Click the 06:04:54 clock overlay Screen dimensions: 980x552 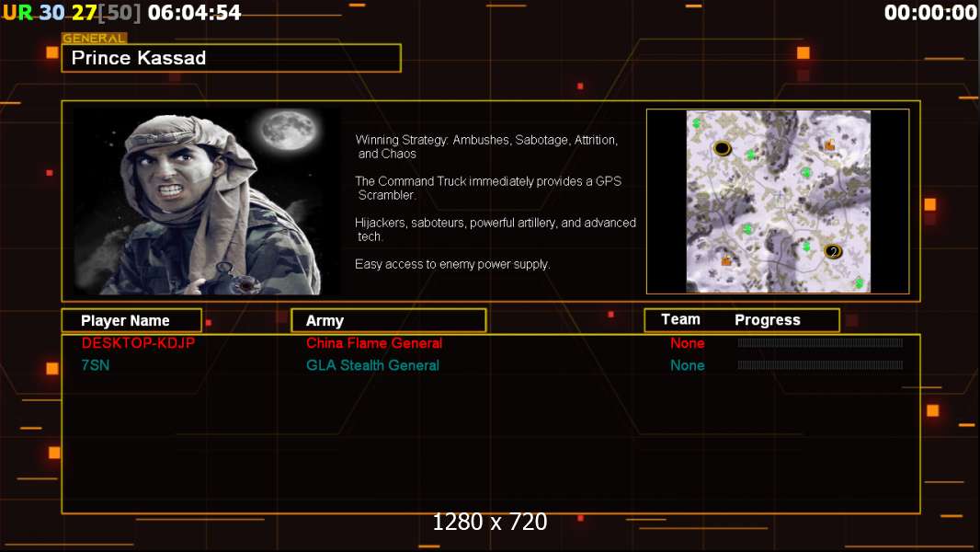[194, 13]
